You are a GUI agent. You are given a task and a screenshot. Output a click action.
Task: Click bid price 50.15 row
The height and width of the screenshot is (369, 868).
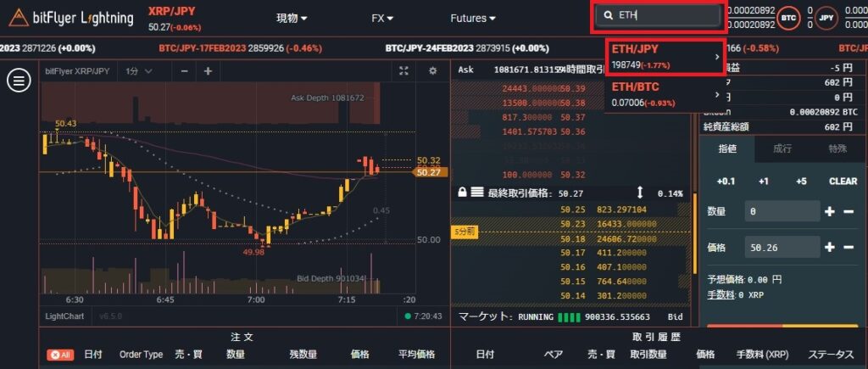click(570, 282)
